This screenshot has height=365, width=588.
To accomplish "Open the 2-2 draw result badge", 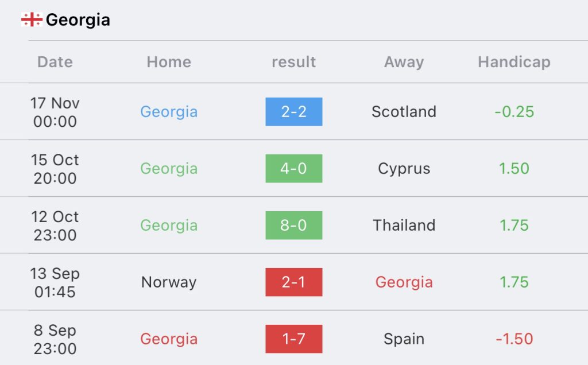I will [x=294, y=112].
